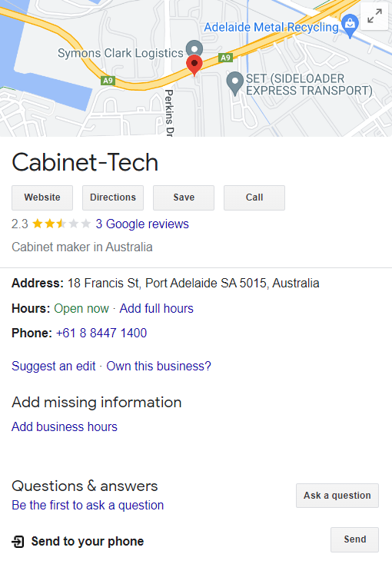Click Suggest an edit
The height and width of the screenshot is (574, 392).
pyautogui.click(x=54, y=366)
